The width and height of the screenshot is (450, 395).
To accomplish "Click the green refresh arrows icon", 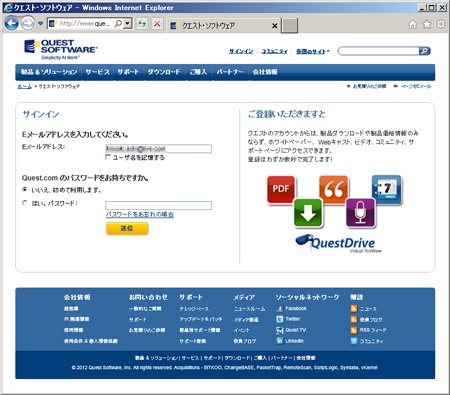I will [142, 23].
